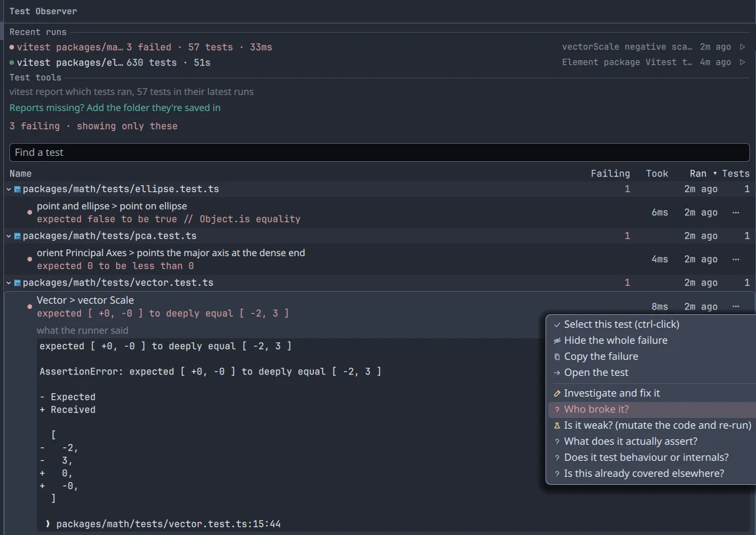756x535 pixels.
Task: Click the 8ms duration for vector Scale
Action: click(660, 306)
